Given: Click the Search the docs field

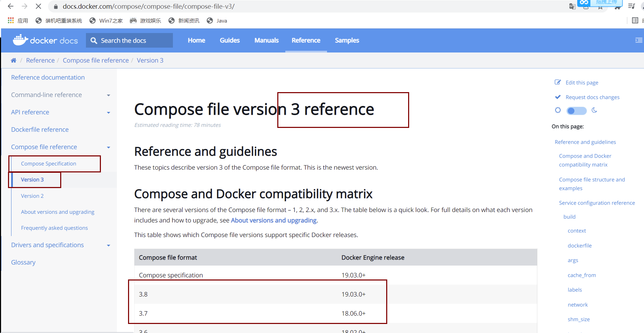Looking at the screenshot, I should tap(129, 40).
